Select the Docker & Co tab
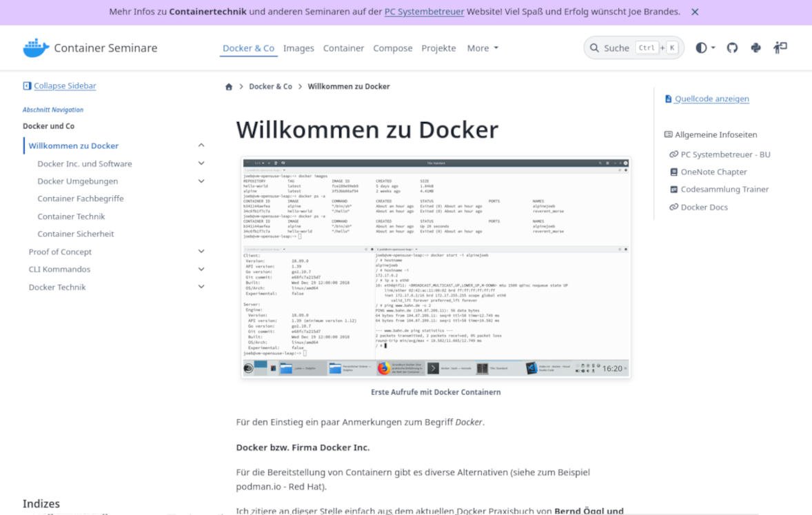Image resolution: width=812 pixels, height=515 pixels. click(248, 48)
